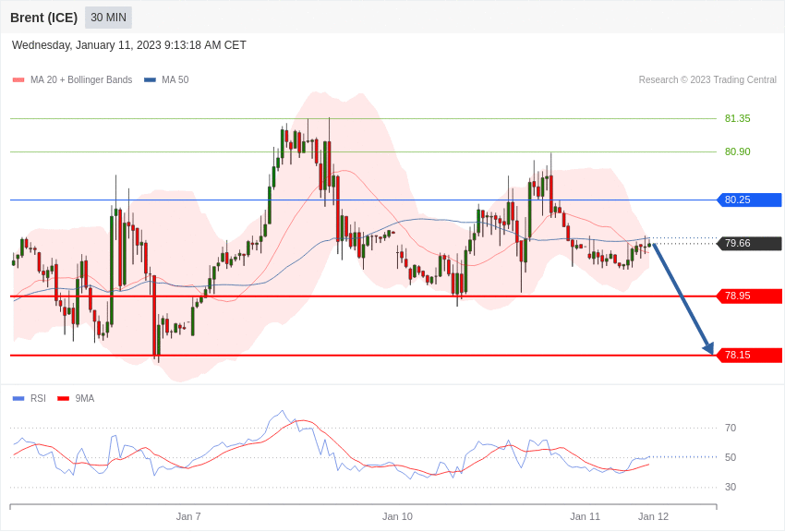Click the RSI 70 axis label
The width and height of the screenshot is (785, 532).
[x=731, y=428]
